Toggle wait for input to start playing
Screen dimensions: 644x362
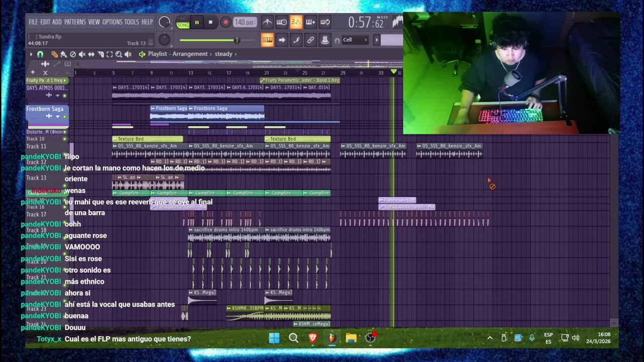click(282, 22)
